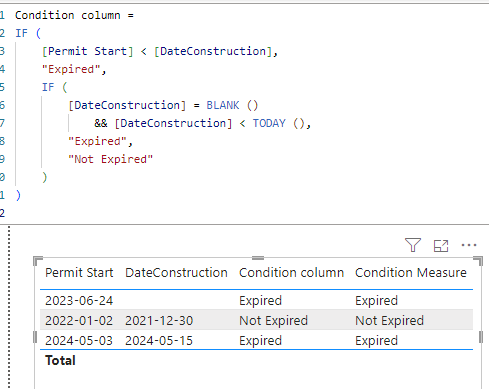Place cursor on 'Condition column =' formula line
Image resolution: width=489 pixels, height=389 pixels.
[x=74, y=15]
